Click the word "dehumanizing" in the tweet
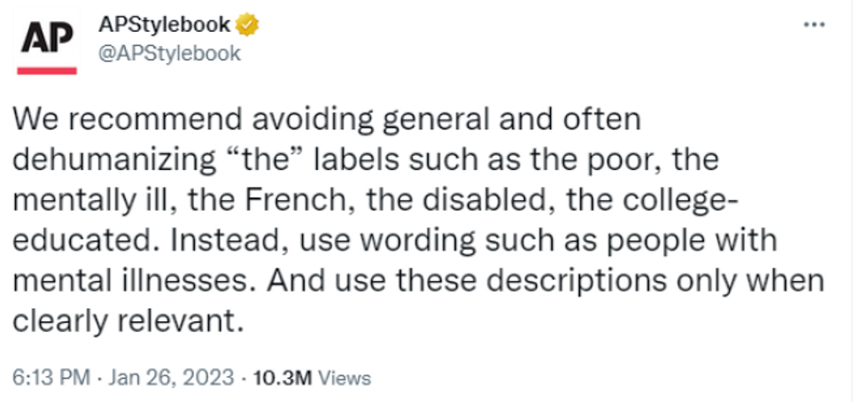This screenshot has height=402, width=868. [114, 160]
